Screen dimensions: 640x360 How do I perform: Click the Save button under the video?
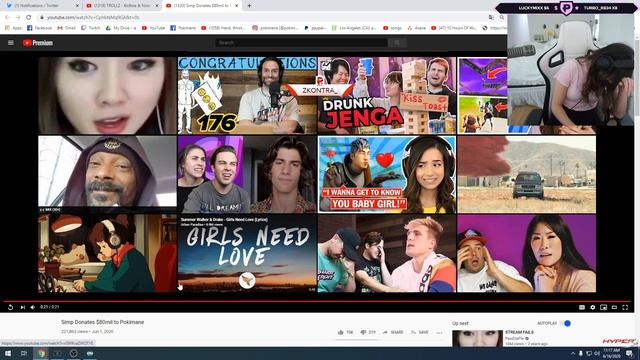pyautogui.click(x=420, y=332)
